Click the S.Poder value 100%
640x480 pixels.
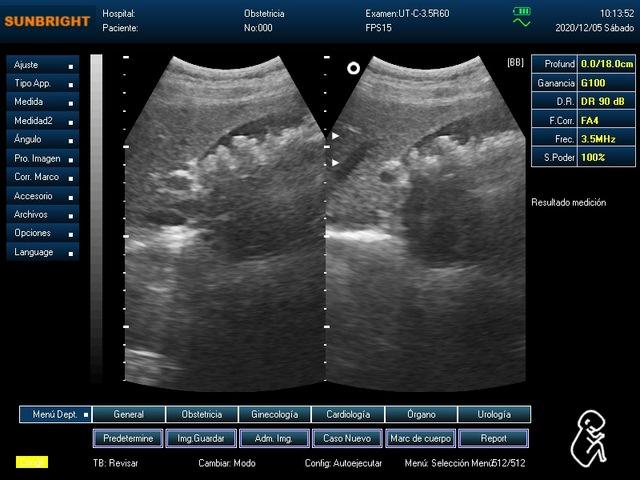point(607,157)
